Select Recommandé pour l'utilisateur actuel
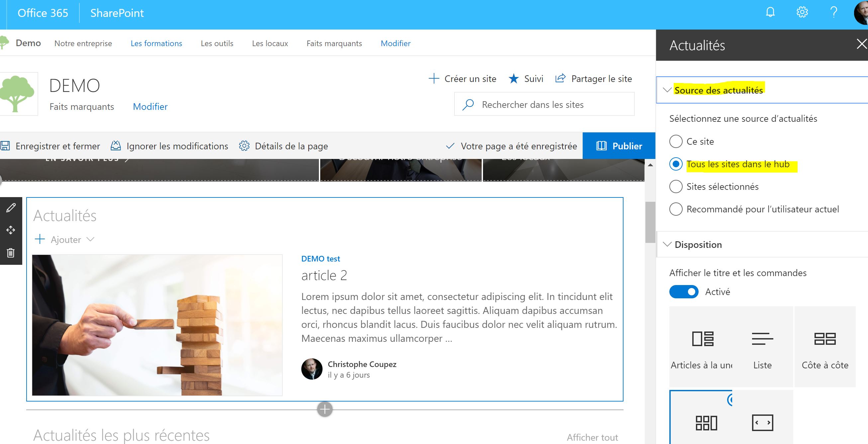The height and width of the screenshot is (444, 868). [676, 209]
